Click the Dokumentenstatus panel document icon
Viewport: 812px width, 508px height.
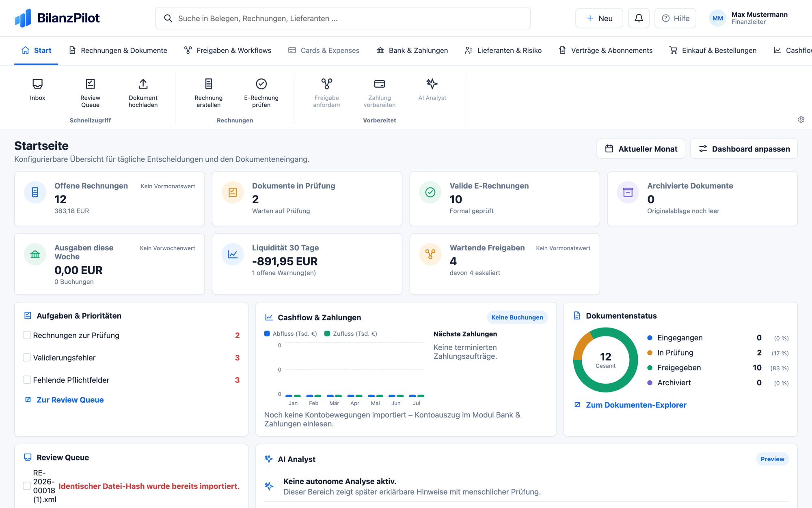click(577, 316)
